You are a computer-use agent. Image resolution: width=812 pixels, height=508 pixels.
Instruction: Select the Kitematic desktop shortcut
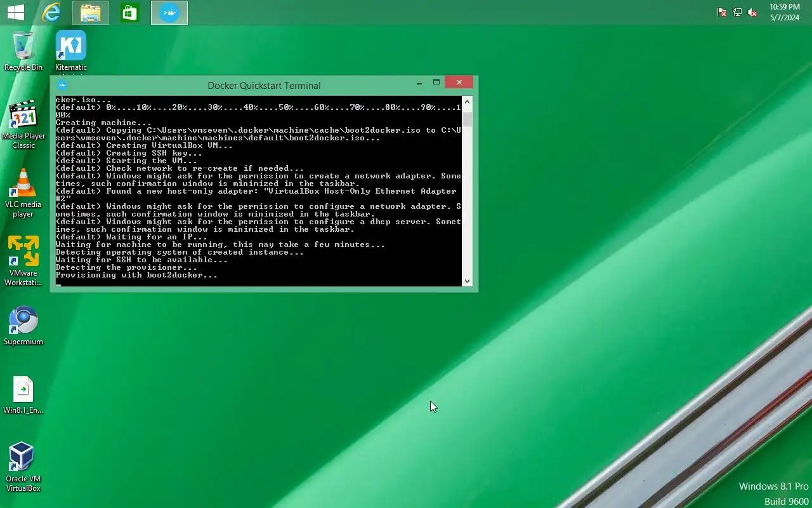coord(71,52)
